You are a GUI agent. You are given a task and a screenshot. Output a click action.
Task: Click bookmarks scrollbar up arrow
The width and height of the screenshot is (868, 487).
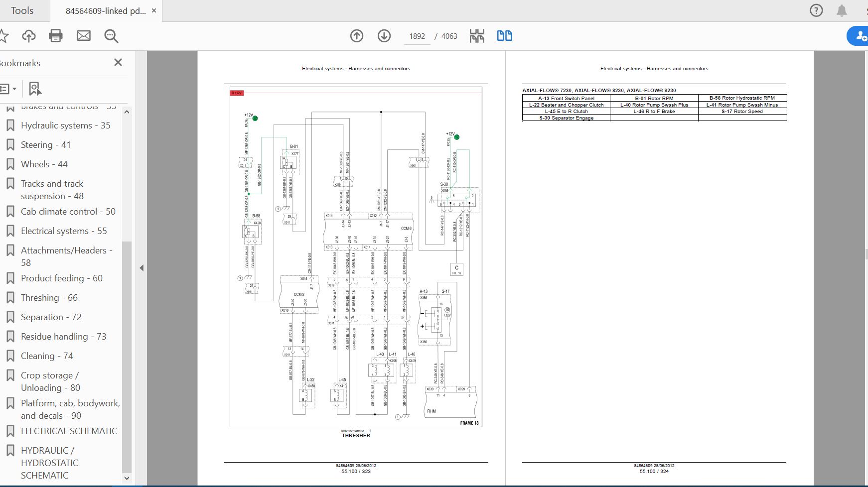pyautogui.click(x=127, y=112)
